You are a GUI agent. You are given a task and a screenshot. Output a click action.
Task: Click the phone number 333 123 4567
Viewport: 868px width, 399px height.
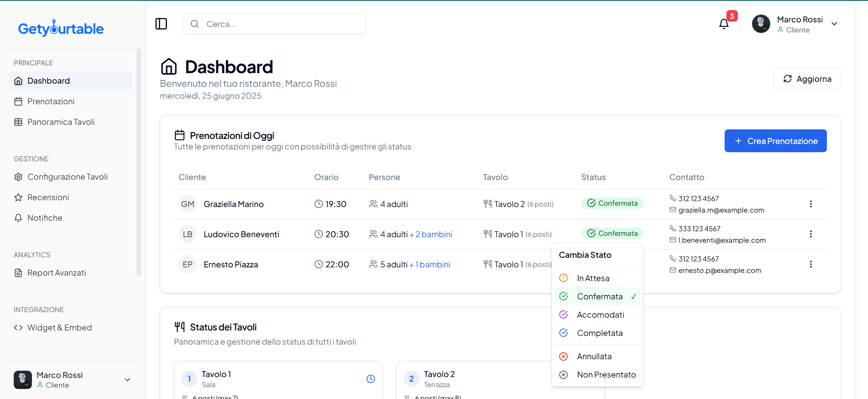(x=699, y=229)
